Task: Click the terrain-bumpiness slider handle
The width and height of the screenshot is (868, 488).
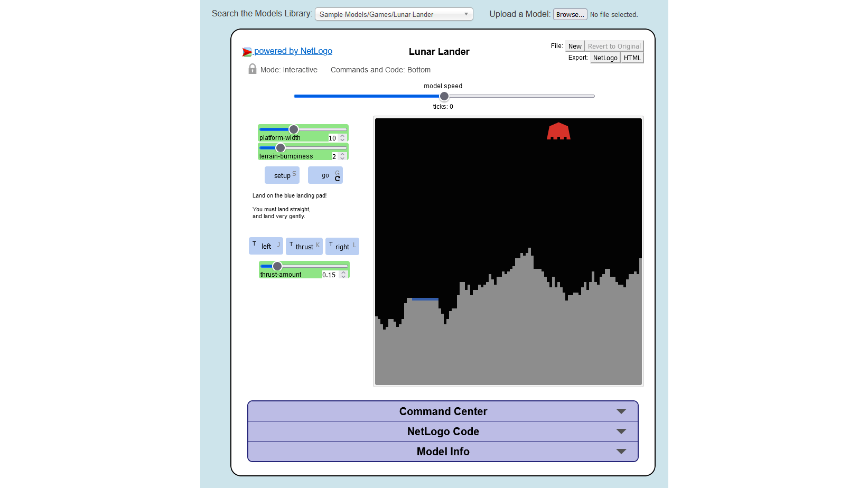Action: (281, 148)
